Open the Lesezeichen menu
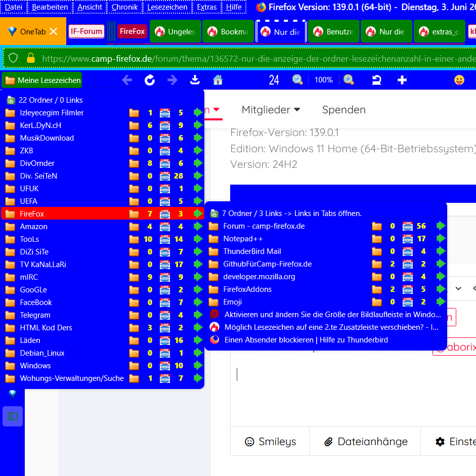Image resolution: width=476 pixels, height=476 pixels. pyautogui.click(x=167, y=7)
